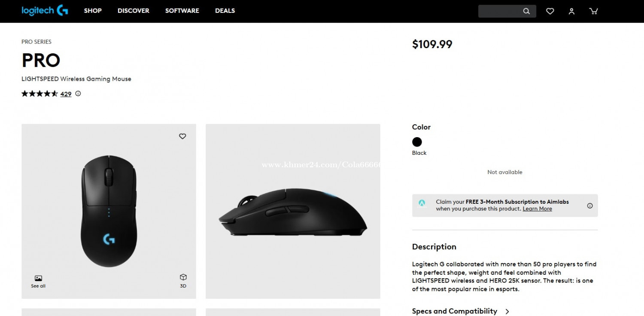This screenshot has width=644, height=316.
Task: Click the Logitech G logo
Action: pyautogui.click(x=45, y=11)
